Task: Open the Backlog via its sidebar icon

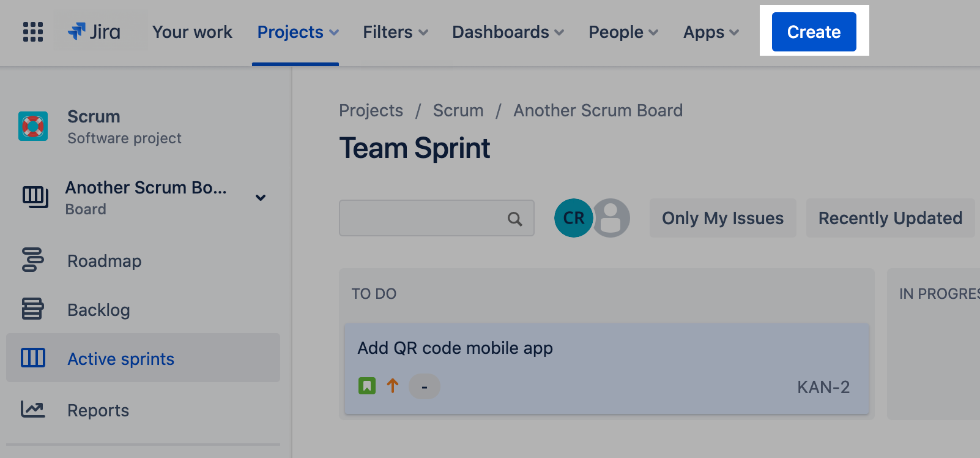Action: click(33, 310)
